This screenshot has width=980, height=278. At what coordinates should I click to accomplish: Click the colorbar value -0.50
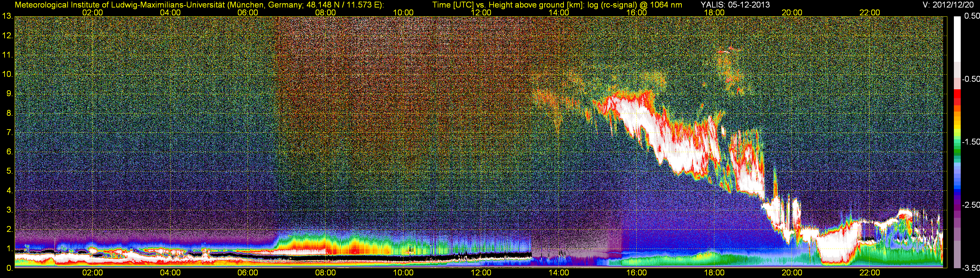pyautogui.click(x=971, y=79)
